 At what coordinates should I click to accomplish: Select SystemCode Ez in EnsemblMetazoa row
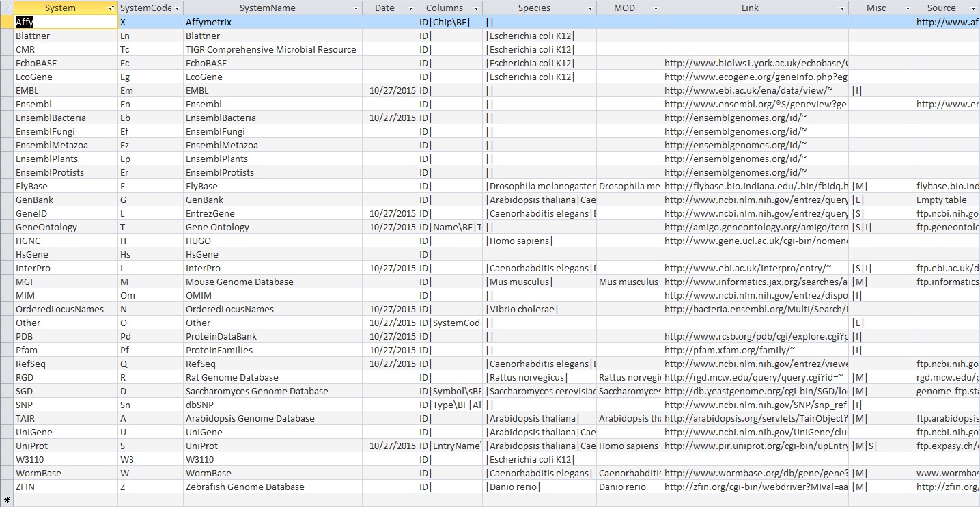click(x=150, y=145)
